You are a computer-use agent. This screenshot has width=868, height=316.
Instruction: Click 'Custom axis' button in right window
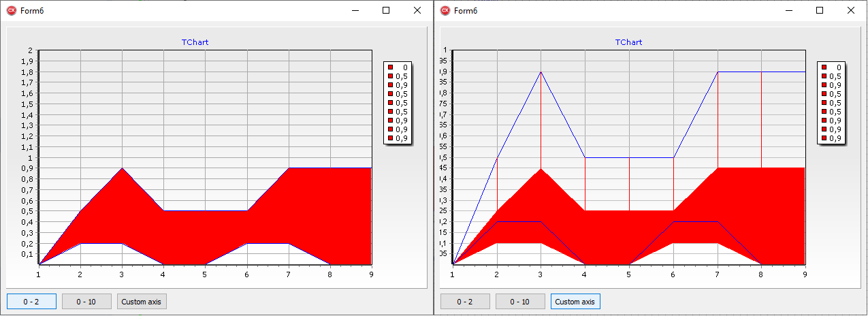coord(575,302)
